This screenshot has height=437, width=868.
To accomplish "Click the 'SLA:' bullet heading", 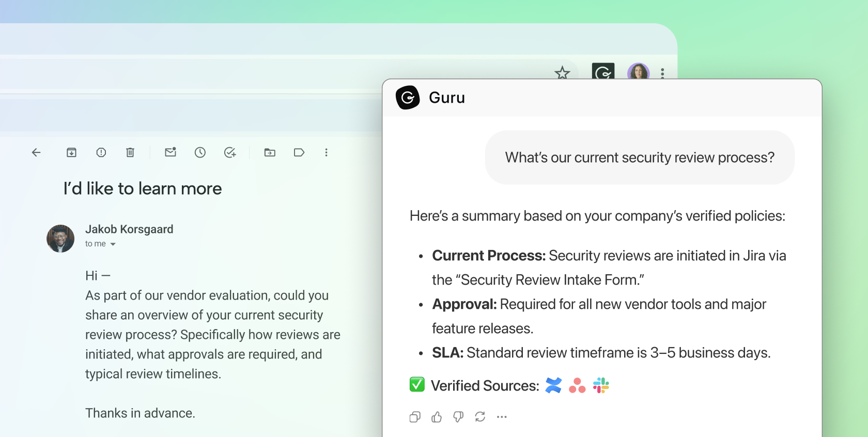I will pyautogui.click(x=448, y=353).
